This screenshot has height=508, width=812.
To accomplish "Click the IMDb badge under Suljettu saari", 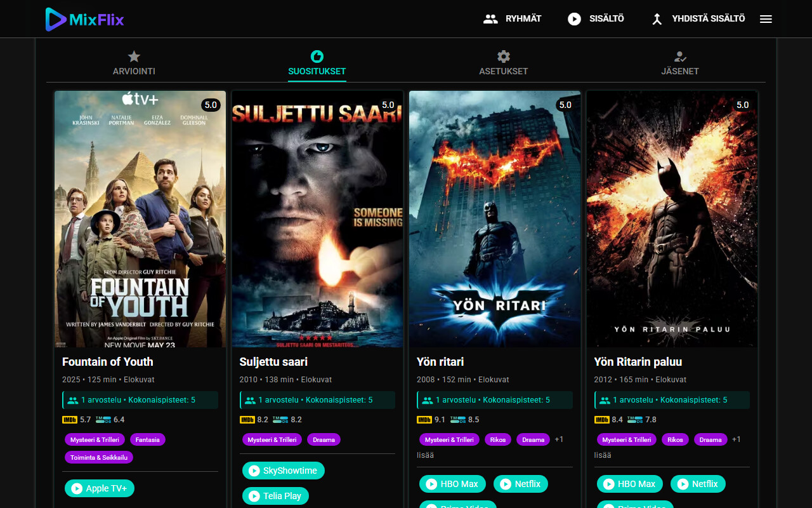I will 247,420.
